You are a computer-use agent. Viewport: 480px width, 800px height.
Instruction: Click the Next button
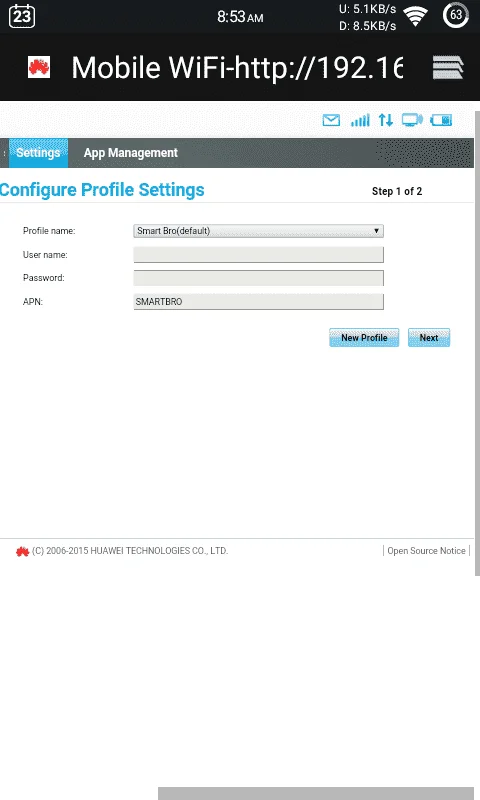pos(429,338)
